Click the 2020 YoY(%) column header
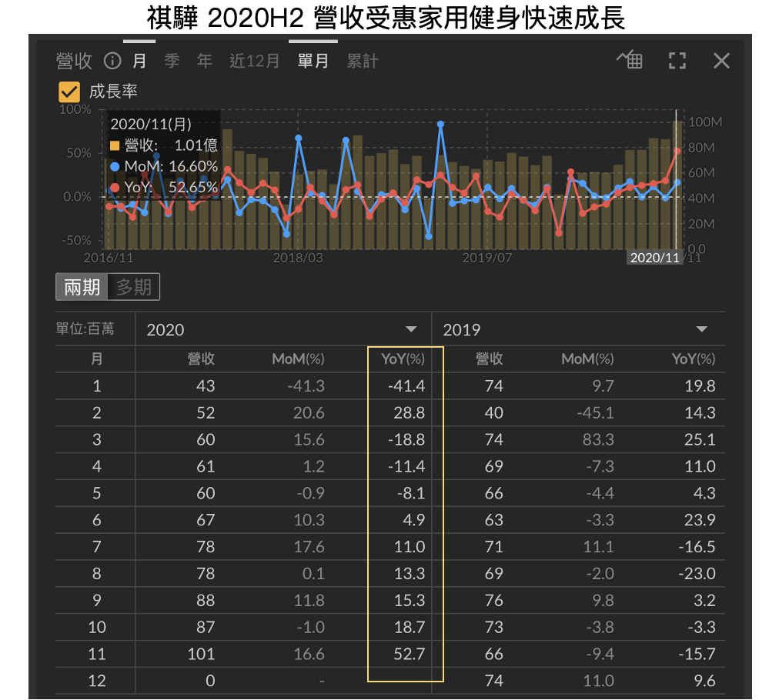This screenshot has height=700, width=779. [403, 359]
